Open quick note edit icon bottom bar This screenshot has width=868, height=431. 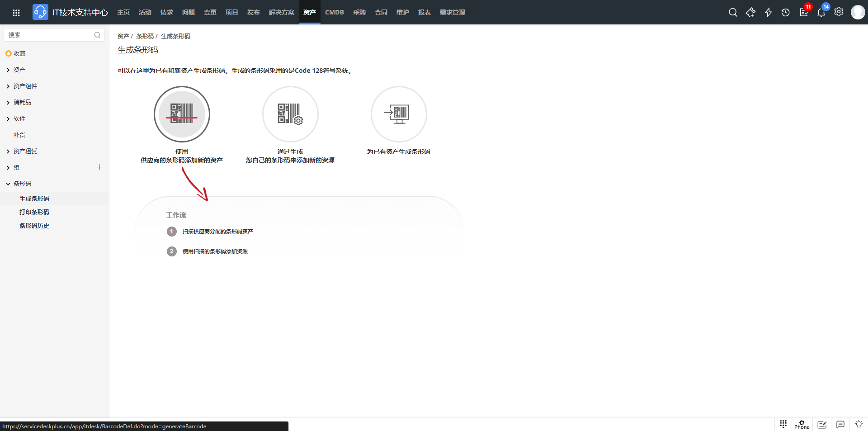click(x=822, y=425)
